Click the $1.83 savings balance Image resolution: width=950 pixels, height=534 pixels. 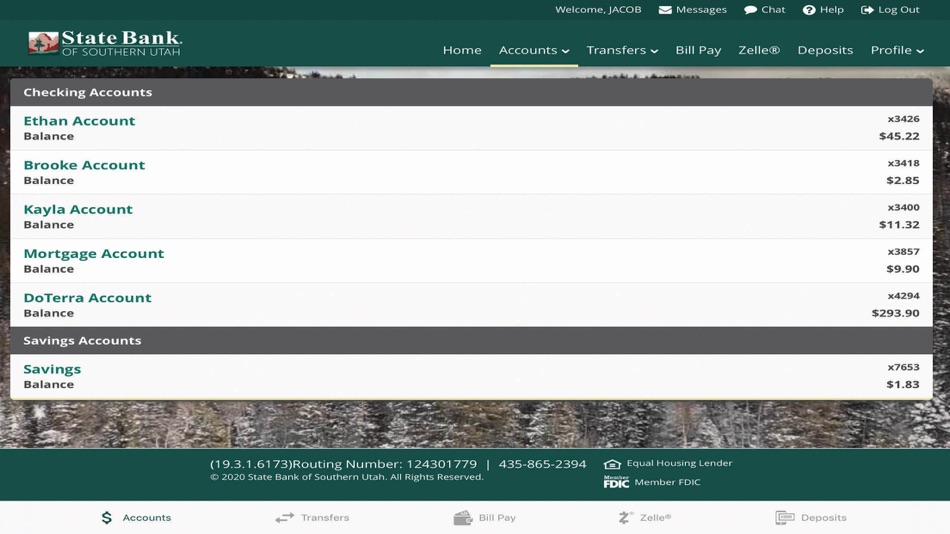tap(903, 385)
